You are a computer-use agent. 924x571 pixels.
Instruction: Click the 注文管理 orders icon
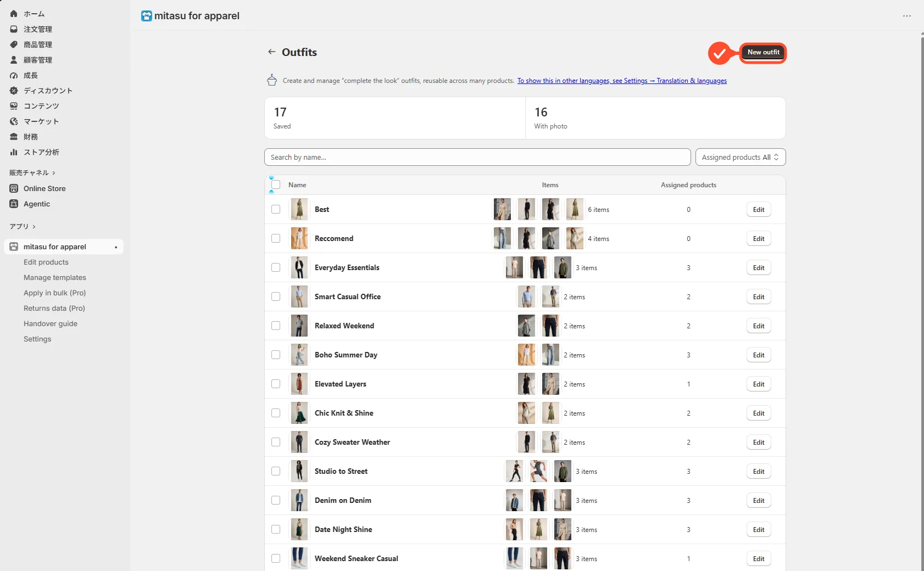tap(14, 29)
